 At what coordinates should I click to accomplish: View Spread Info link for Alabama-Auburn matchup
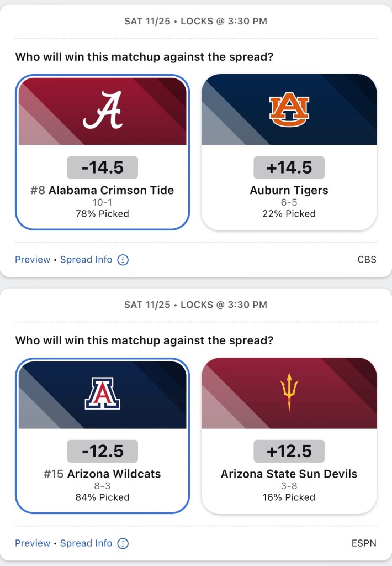86,260
